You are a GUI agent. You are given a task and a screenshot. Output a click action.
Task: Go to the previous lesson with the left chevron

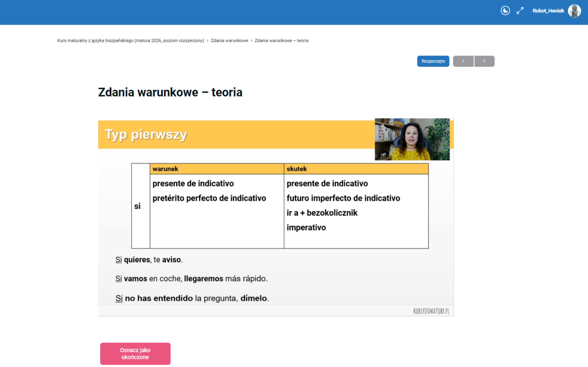(x=463, y=61)
